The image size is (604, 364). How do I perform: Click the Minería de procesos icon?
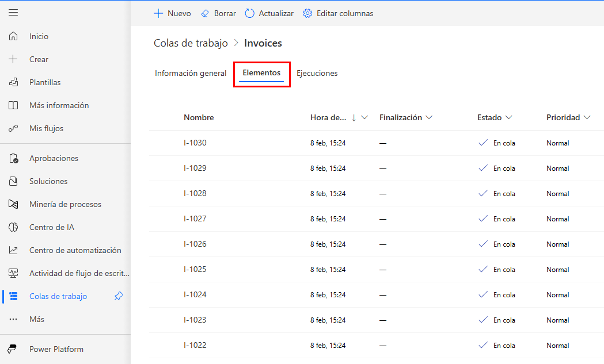[x=13, y=204]
